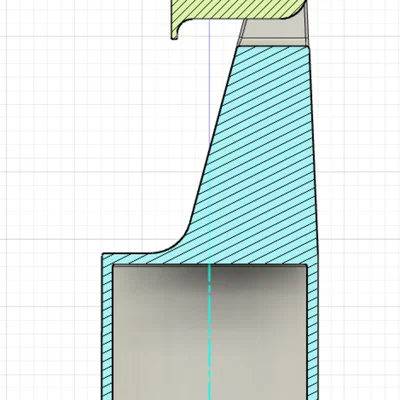Select the green hatched section body
The width and height of the screenshot is (400, 400).
pos(238,9)
